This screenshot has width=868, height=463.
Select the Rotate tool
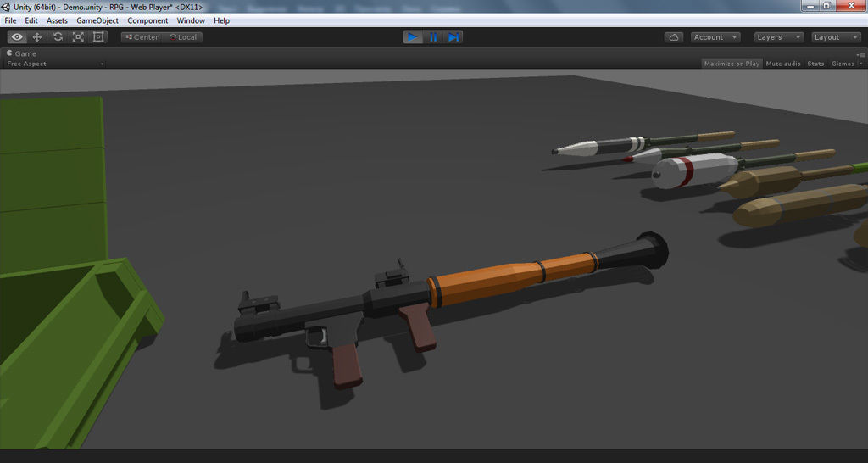[x=58, y=37]
